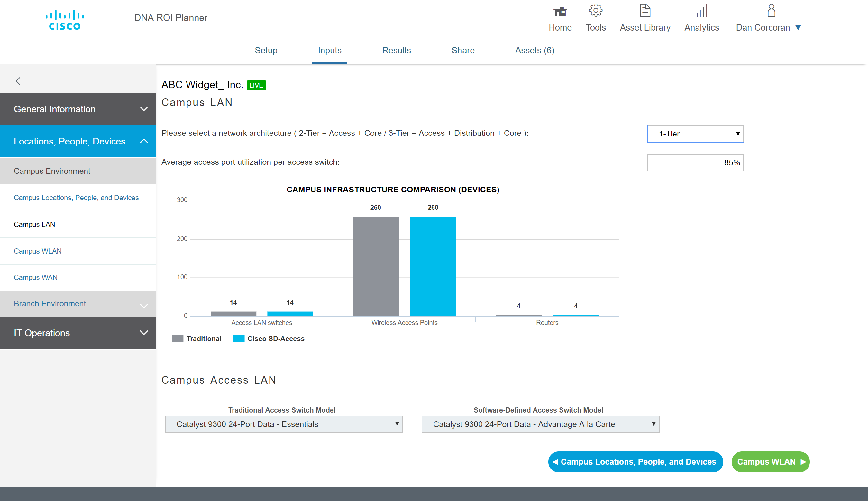The height and width of the screenshot is (501, 868).
Task: Click the Cisco logo
Action: [65, 20]
